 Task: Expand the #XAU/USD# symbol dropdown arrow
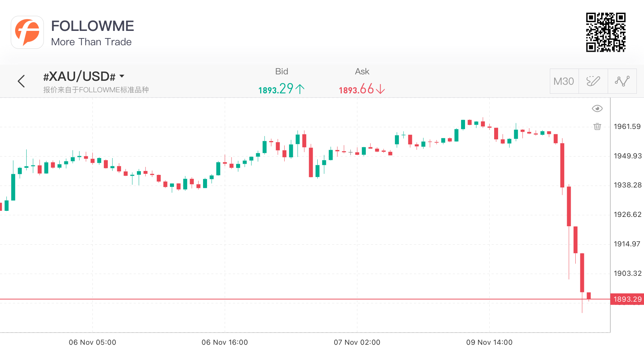click(x=122, y=76)
